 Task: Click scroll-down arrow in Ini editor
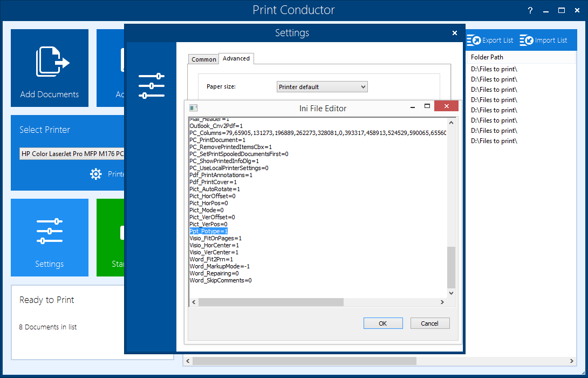coord(452,293)
